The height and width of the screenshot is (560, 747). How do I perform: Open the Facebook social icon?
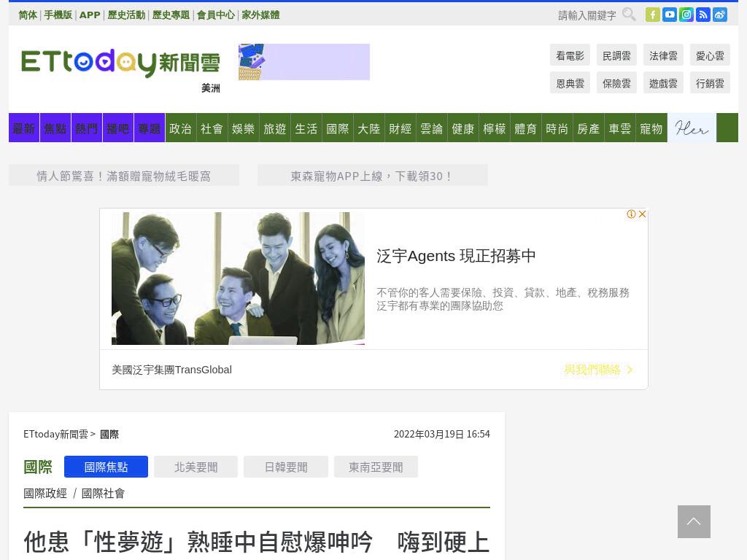click(x=653, y=15)
